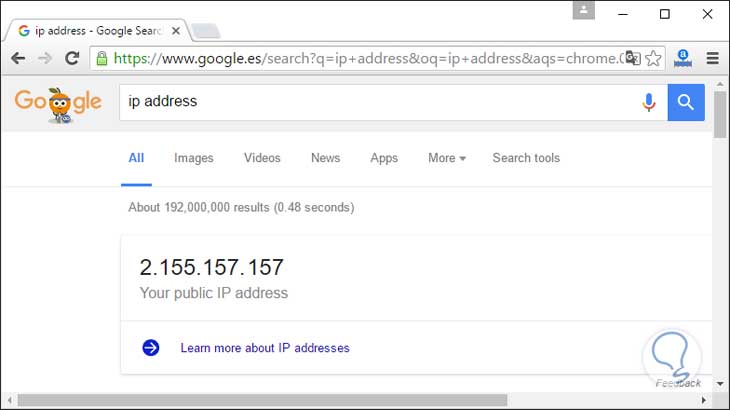730x410 pixels.
Task: Expand the More search options dropdown
Action: (x=447, y=158)
